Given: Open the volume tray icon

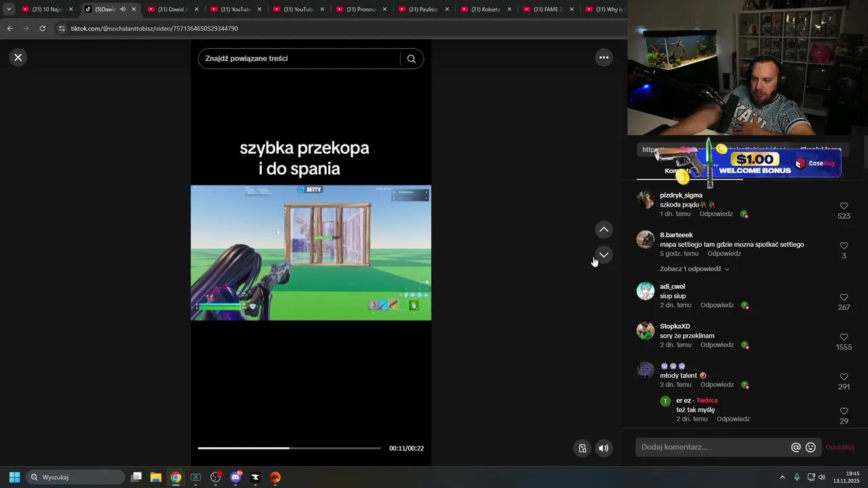Looking at the screenshot, I should point(822,477).
